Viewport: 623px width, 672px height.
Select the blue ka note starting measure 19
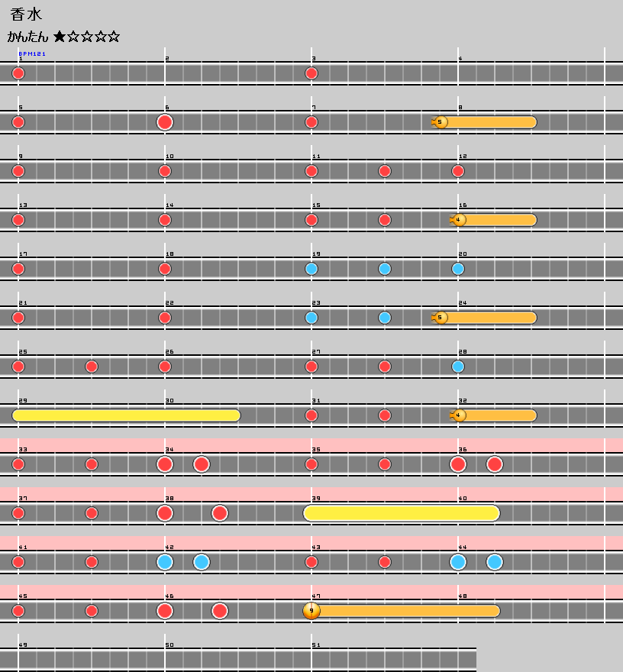(x=311, y=269)
